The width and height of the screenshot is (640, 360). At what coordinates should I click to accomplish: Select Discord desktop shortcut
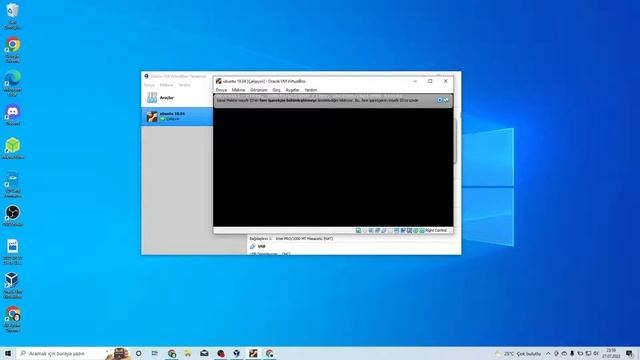[x=13, y=115]
